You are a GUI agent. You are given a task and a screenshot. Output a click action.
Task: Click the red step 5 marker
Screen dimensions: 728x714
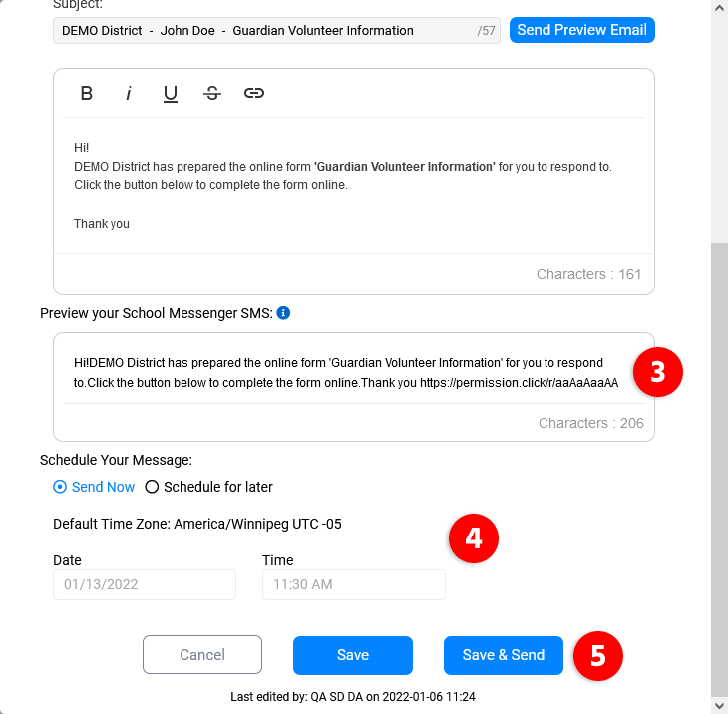tap(597, 655)
